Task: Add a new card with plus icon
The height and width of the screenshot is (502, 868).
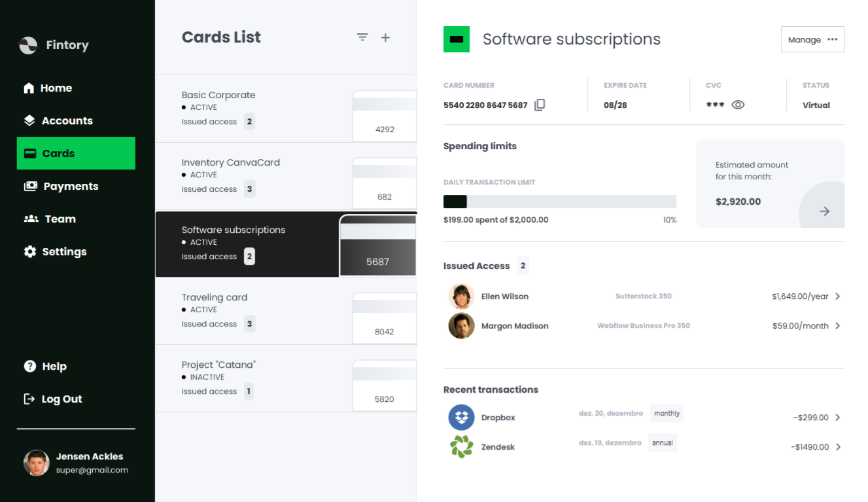Action: 386,37
